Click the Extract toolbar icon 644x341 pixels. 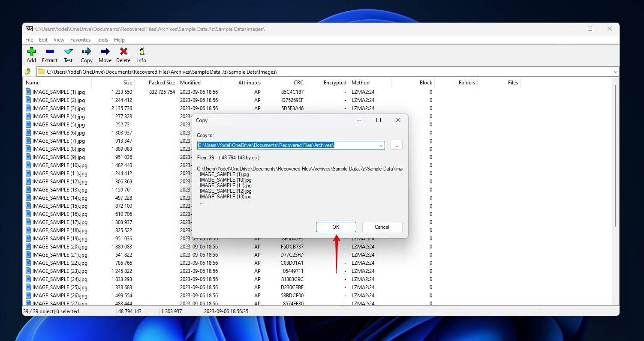(50, 54)
